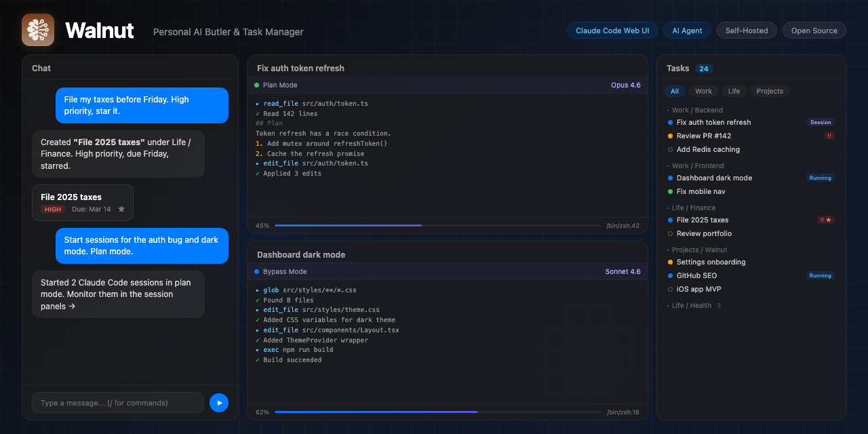Click the blue status dot next to Bypass Mode
This screenshot has height=434, width=868.
259,271
